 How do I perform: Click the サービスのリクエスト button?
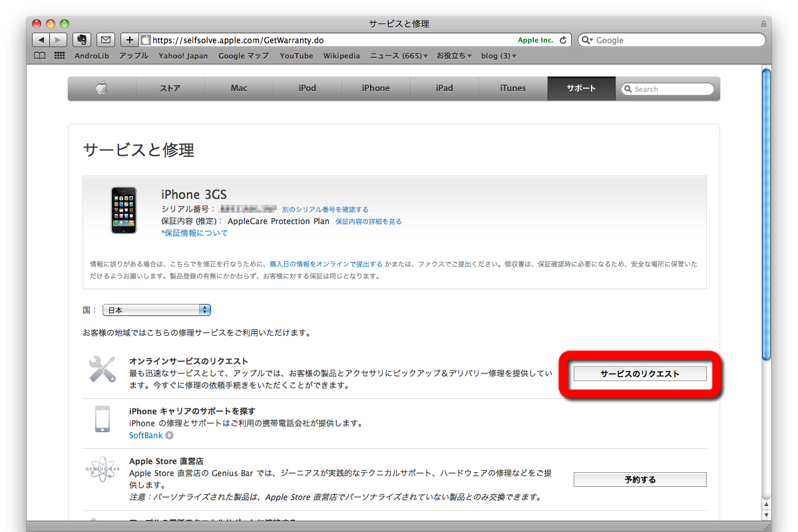[x=640, y=374]
